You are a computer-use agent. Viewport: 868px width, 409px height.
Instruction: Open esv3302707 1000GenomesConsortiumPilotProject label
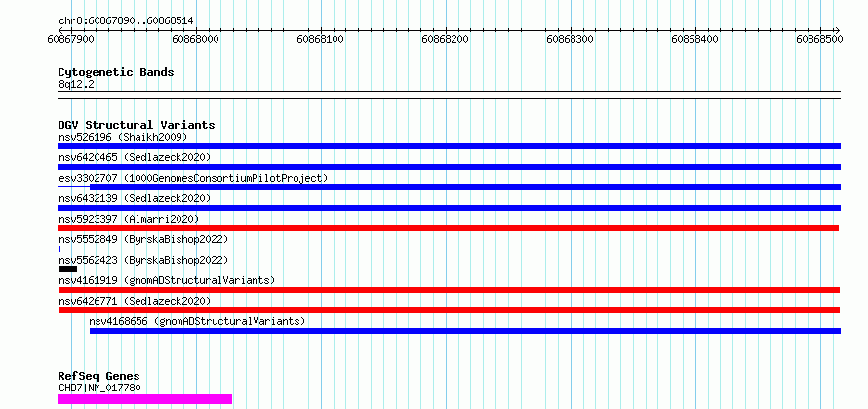click(x=193, y=178)
